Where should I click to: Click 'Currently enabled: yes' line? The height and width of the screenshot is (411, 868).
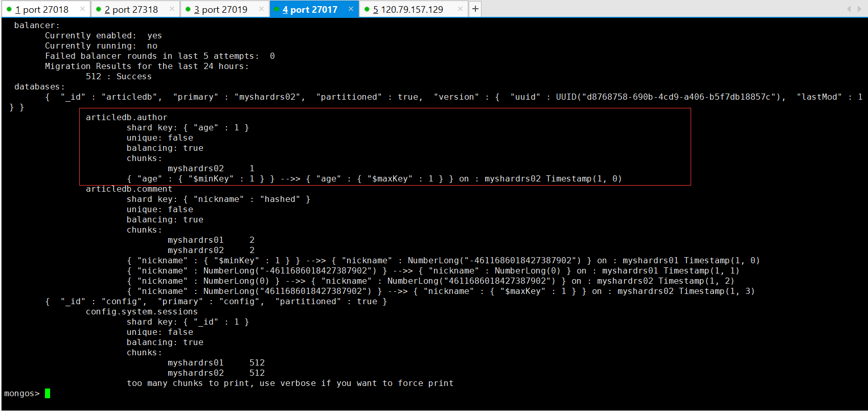coord(103,35)
